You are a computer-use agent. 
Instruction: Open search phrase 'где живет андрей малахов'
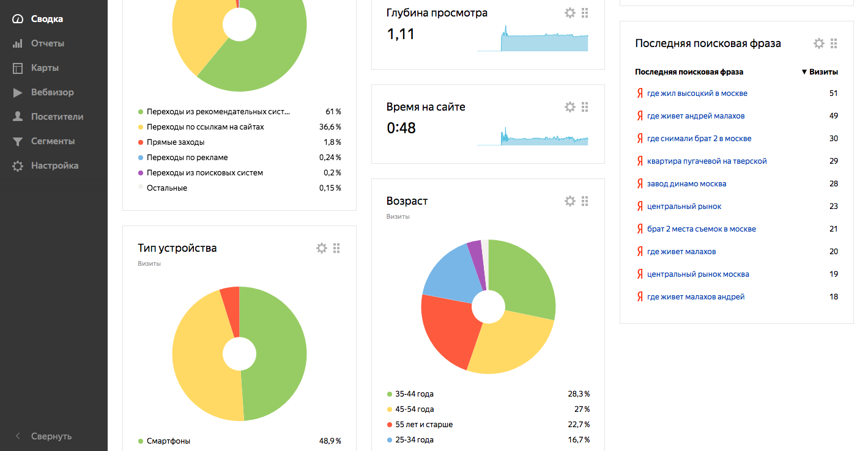pos(696,116)
